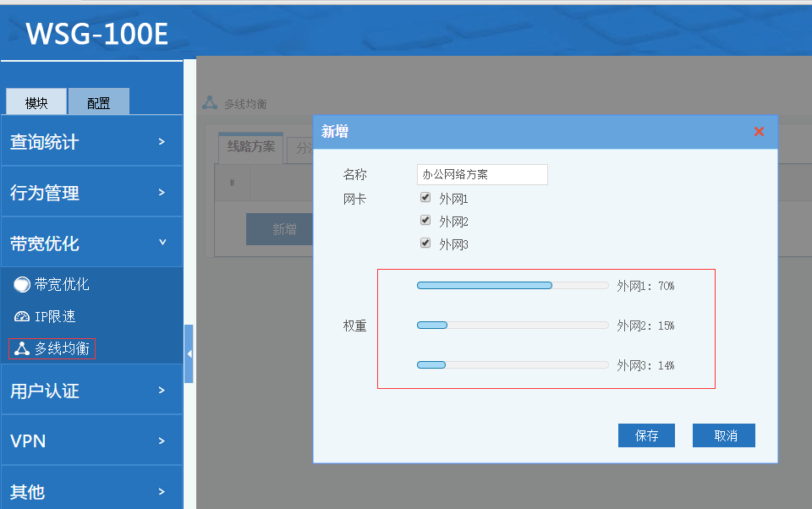
Task: Close the 新增 dialog with red X
Action: point(759,132)
